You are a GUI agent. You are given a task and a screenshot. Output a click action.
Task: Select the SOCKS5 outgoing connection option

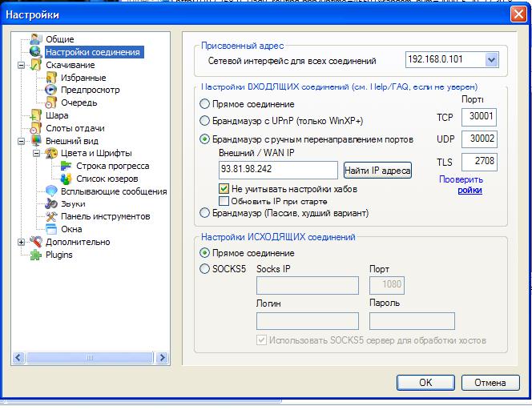(x=205, y=269)
